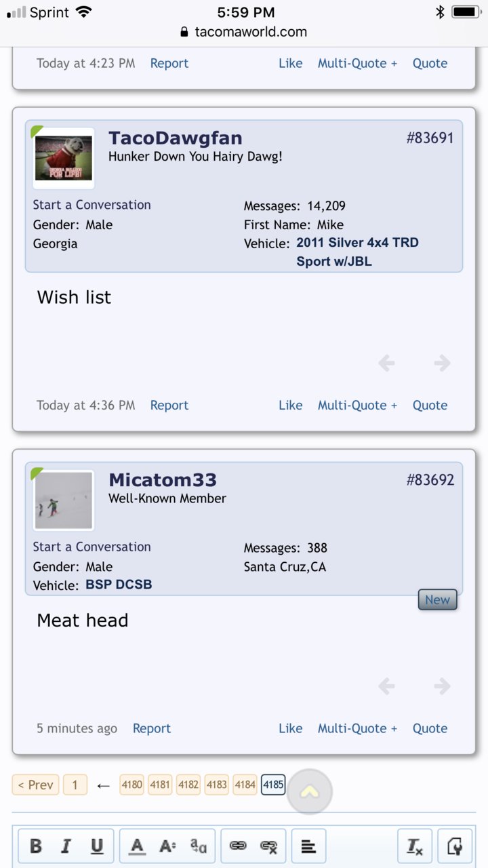
Task: Toggle underline text formatting
Action: [x=97, y=846]
